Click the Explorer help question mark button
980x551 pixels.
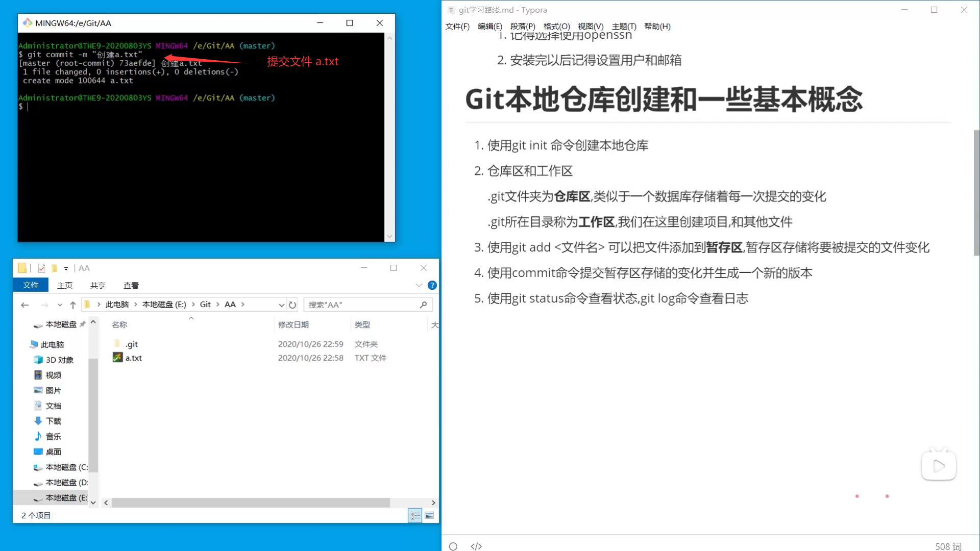coord(432,285)
